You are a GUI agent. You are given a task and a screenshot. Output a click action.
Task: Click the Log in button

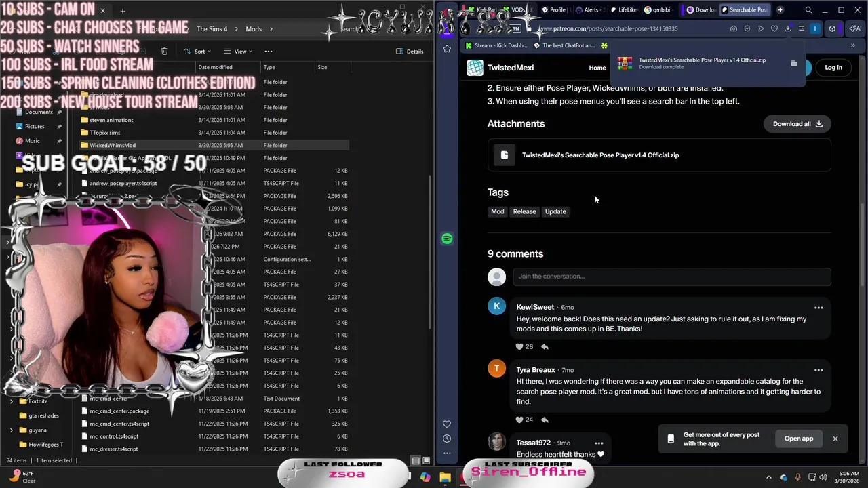click(833, 68)
